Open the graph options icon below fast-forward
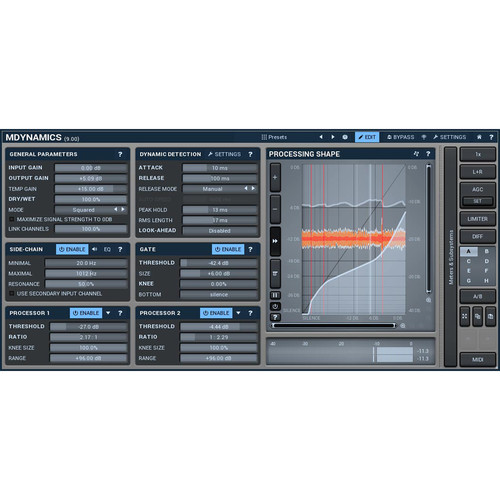 275,274
